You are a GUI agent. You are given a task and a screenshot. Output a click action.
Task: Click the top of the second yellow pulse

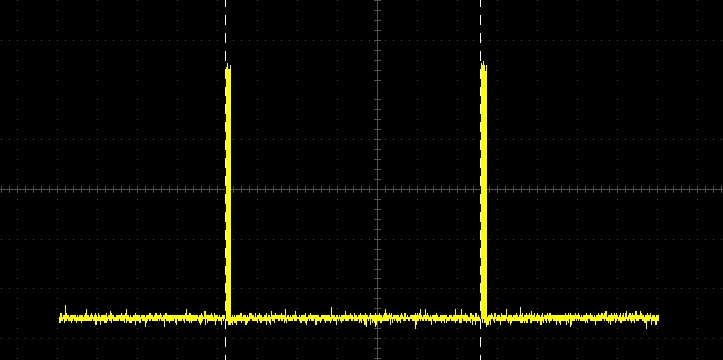(x=483, y=65)
